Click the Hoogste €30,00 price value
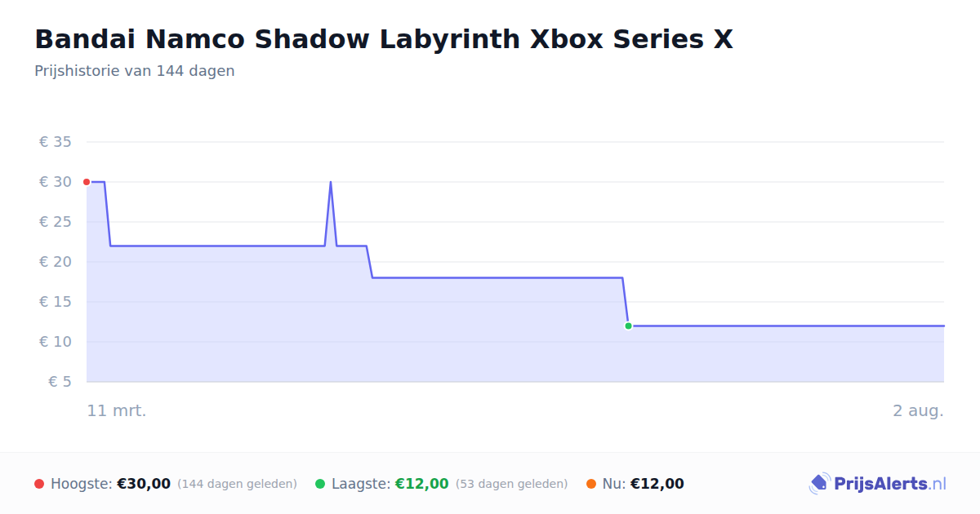The width and height of the screenshot is (980, 514). tap(144, 484)
